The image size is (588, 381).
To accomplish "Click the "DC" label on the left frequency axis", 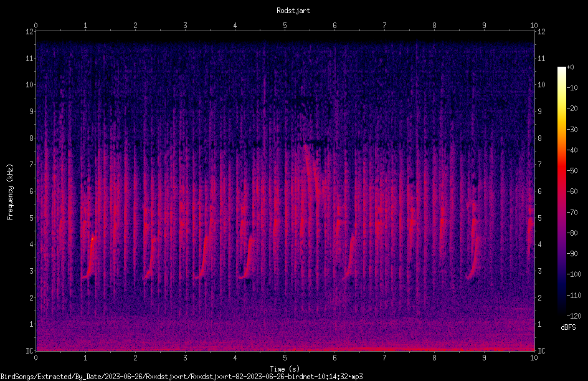I will coord(29,351).
